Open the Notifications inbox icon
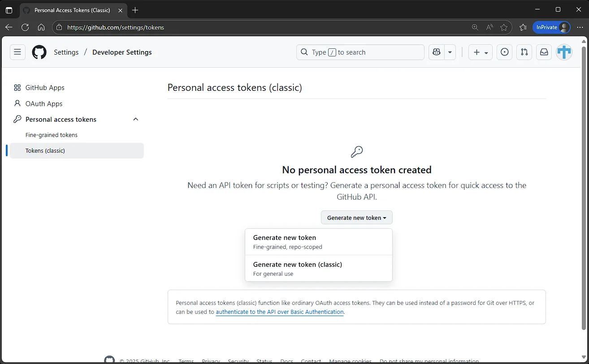Image resolution: width=589 pixels, height=364 pixels. 544,52
